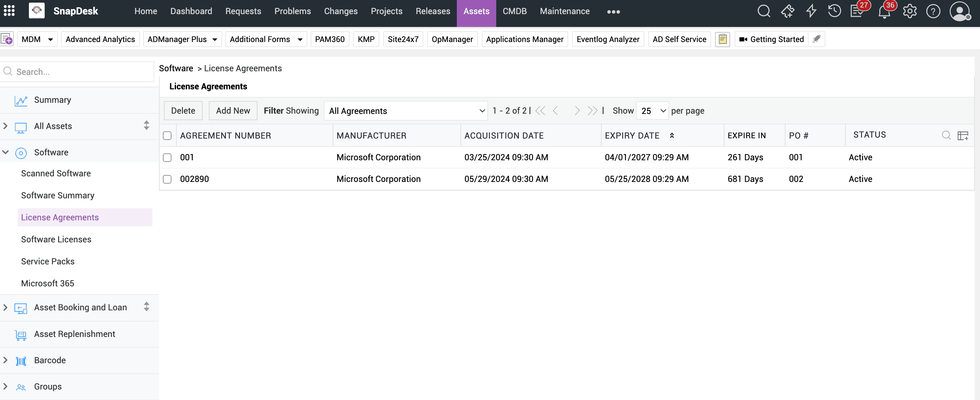Open quick actions lightning icon
Viewport: 980px width, 400px height.
click(x=811, y=11)
